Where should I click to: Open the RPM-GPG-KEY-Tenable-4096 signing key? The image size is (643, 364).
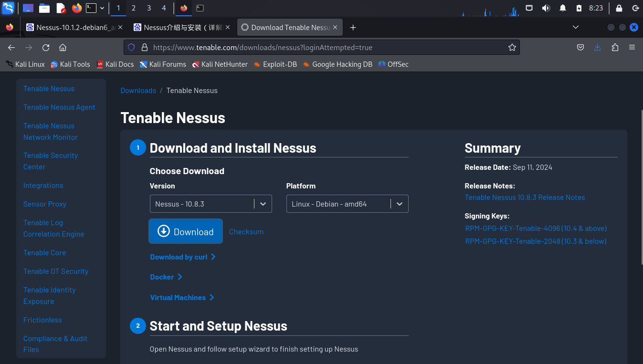pyautogui.click(x=536, y=229)
